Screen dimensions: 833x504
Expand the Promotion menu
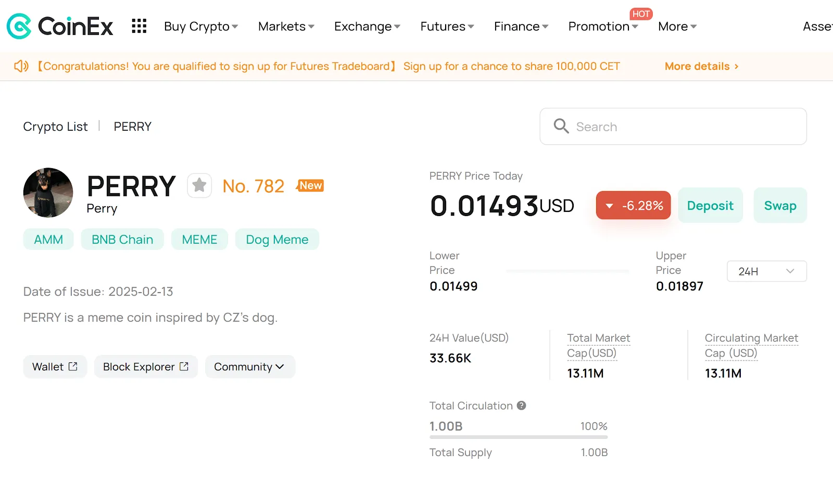(x=603, y=27)
